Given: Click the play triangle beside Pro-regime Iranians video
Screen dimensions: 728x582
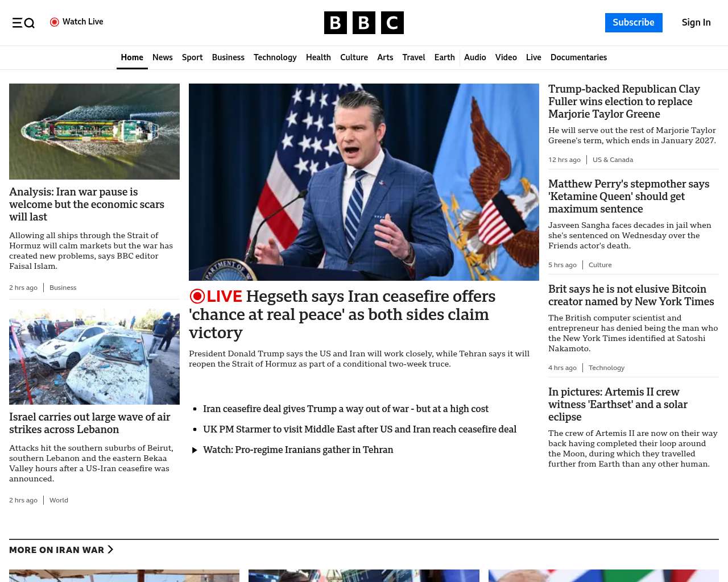Looking at the screenshot, I should click(x=195, y=450).
